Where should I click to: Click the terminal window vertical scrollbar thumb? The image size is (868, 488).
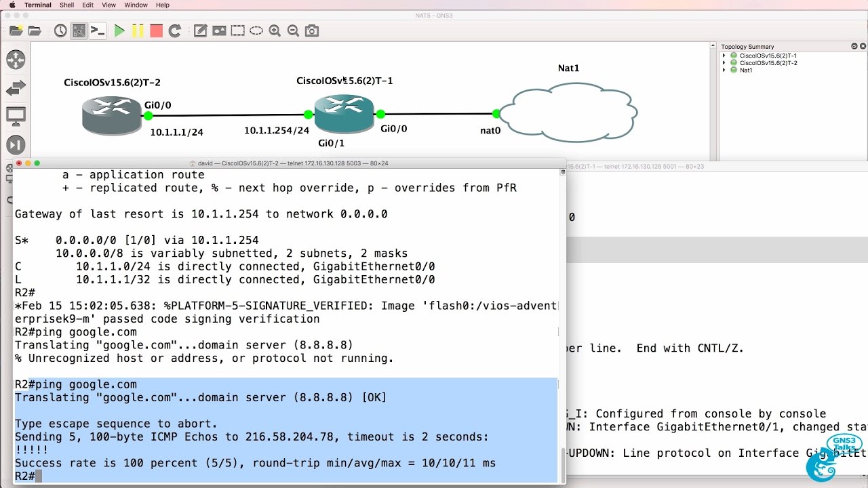pos(561,464)
